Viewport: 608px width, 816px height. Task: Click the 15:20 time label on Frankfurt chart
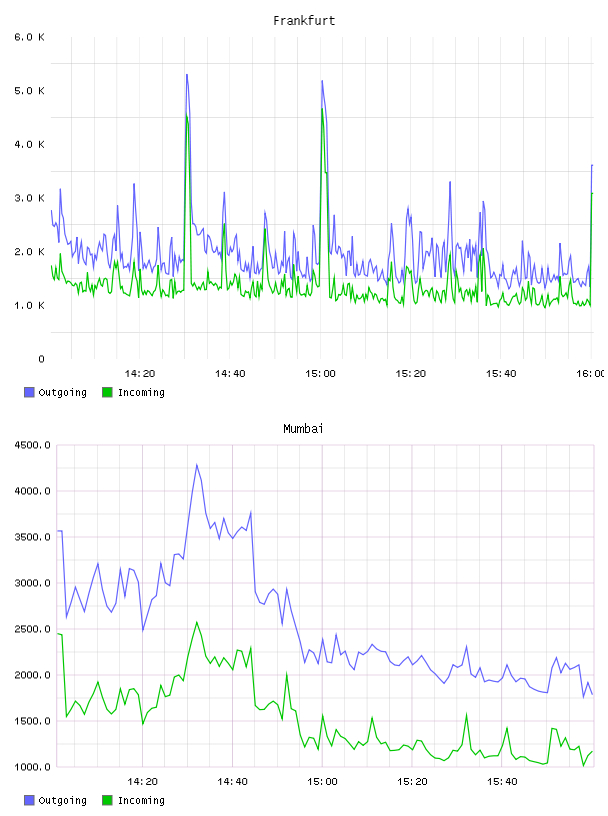(411, 373)
